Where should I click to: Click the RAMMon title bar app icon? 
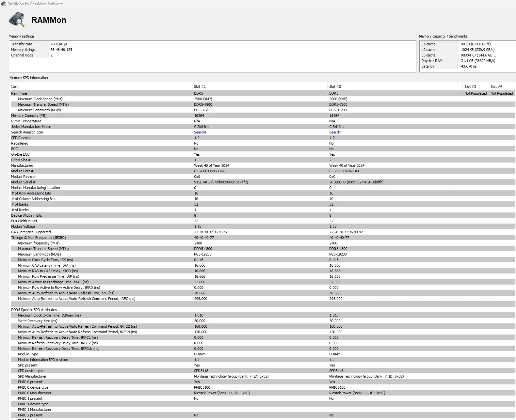click(3, 4)
